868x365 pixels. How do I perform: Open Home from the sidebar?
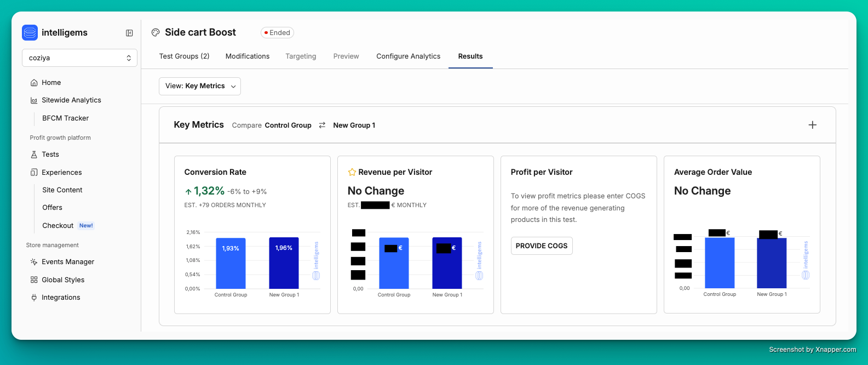point(51,83)
